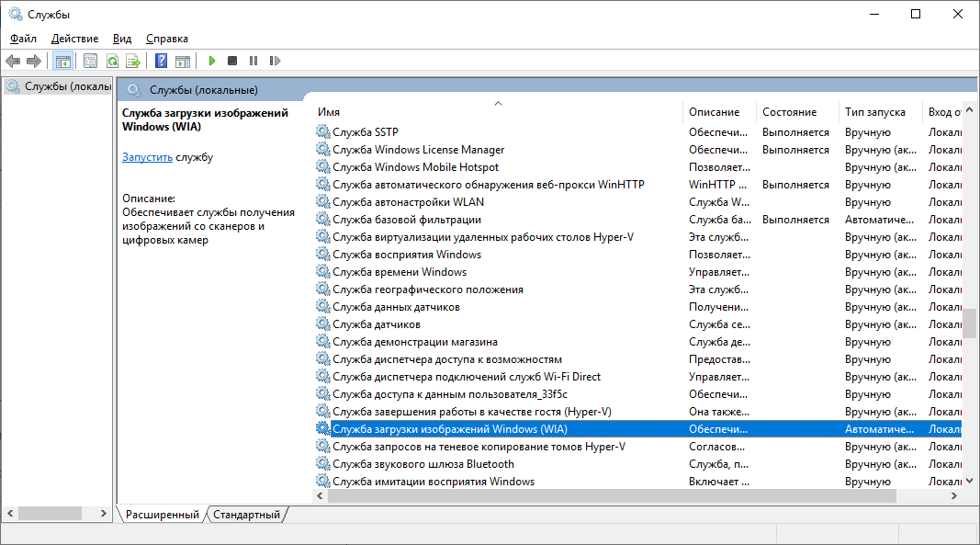Click gear icon of Служба восприятия Windows
Viewport: 980px width, 545px height.
click(x=322, y=254)
